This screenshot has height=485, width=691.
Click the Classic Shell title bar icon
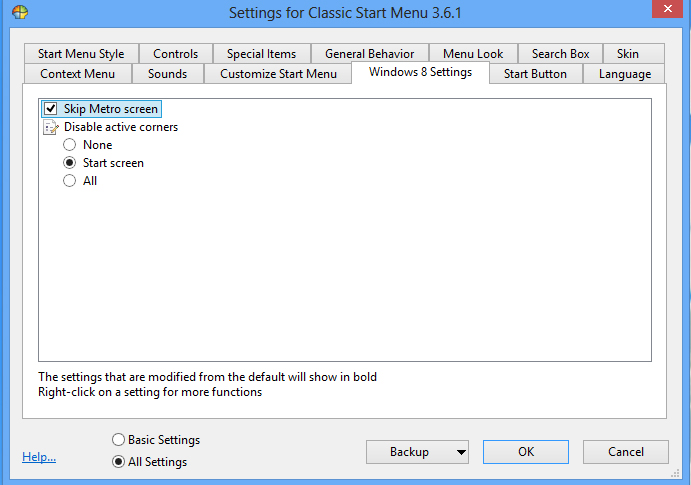coord(20,12)
